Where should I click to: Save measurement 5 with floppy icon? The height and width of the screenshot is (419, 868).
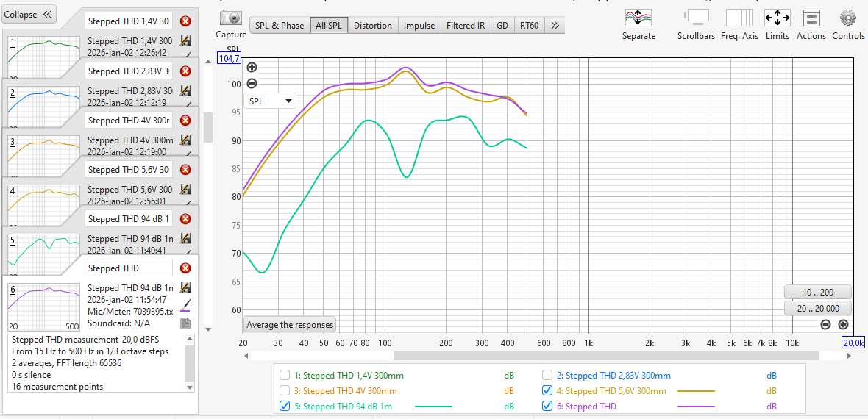pos(186,239)
